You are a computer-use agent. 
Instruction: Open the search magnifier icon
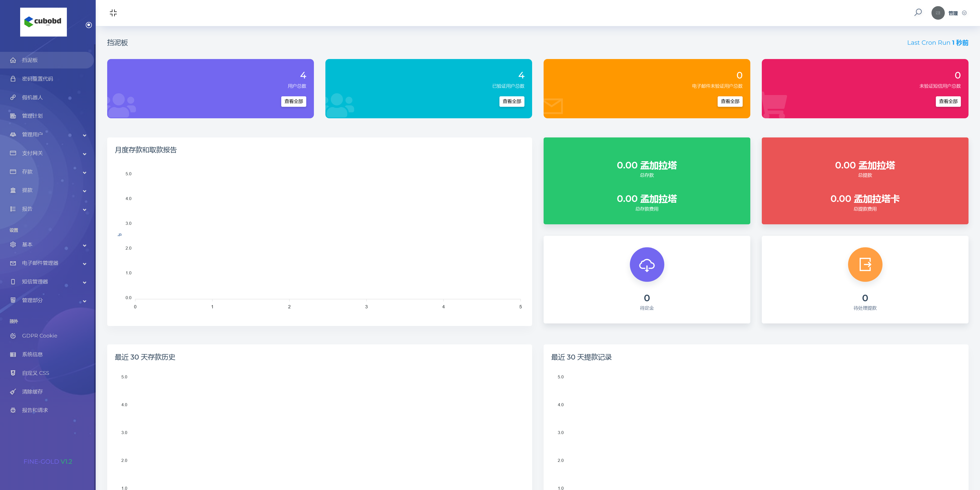(918, 13)
